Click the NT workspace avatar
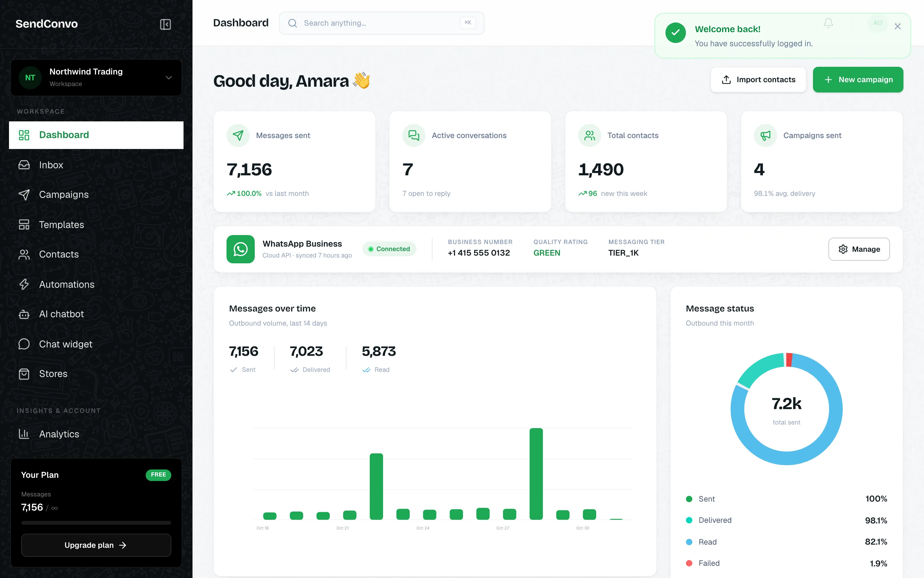The height and width of the screenshot is (578, 924). (x=30, y=78)
